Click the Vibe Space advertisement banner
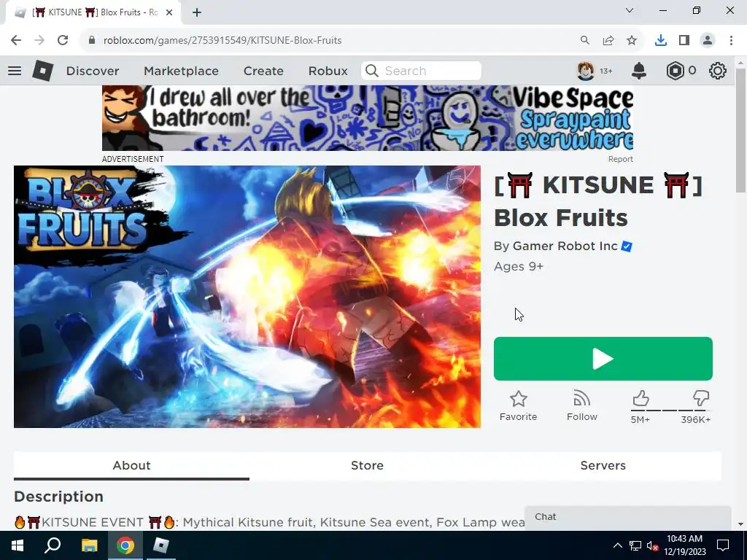Viewport: 747px width, 560px height. [368, 118]
